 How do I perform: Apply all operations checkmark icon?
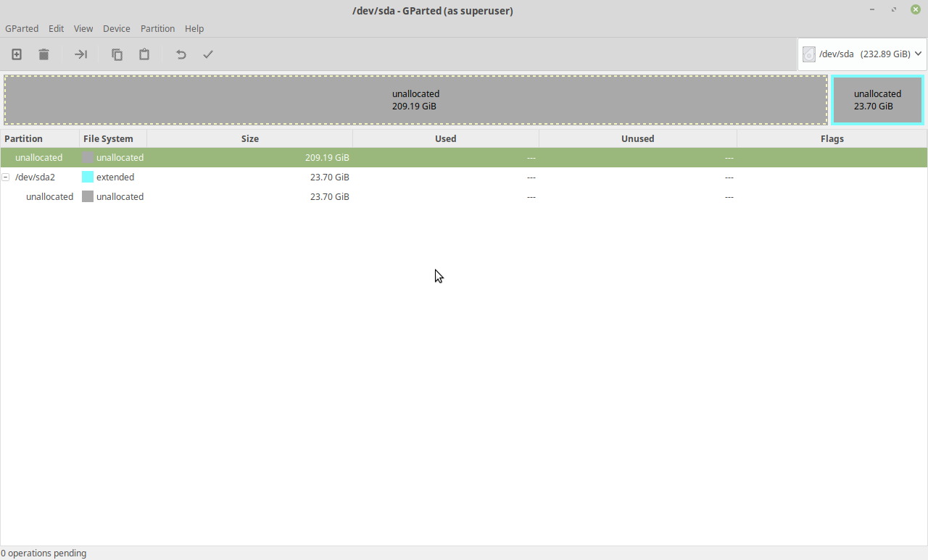click(x=208, y=54)
